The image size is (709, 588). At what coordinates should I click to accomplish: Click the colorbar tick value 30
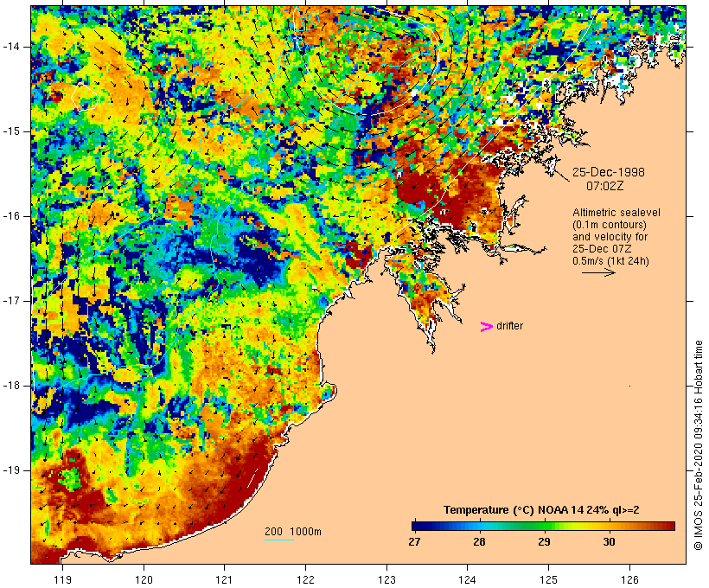pyautogui.click(x=609, y=542)
